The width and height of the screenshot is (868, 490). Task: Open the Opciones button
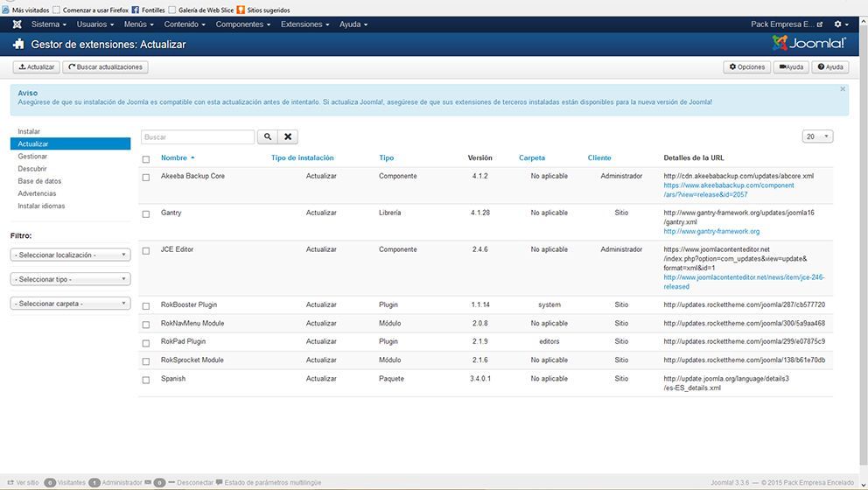point(746,67)
